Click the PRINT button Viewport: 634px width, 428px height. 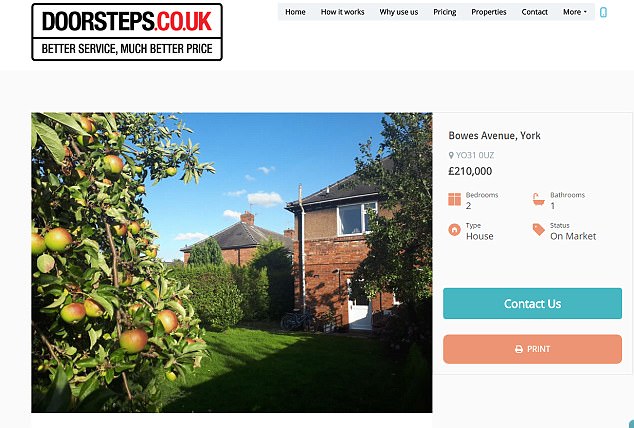coord(533,349)
